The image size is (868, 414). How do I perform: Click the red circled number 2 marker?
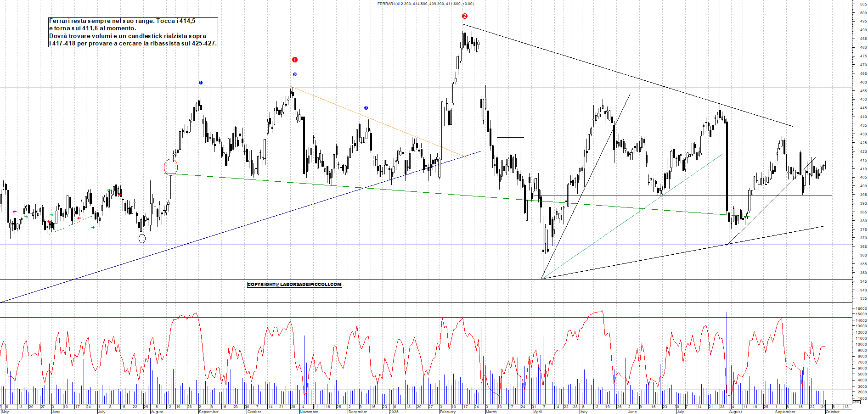(464, 16)
